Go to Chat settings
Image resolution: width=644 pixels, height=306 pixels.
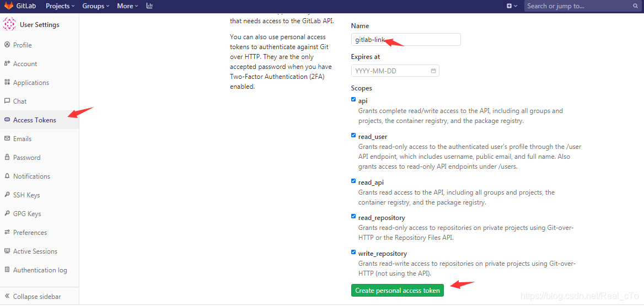tap(40, 101)
